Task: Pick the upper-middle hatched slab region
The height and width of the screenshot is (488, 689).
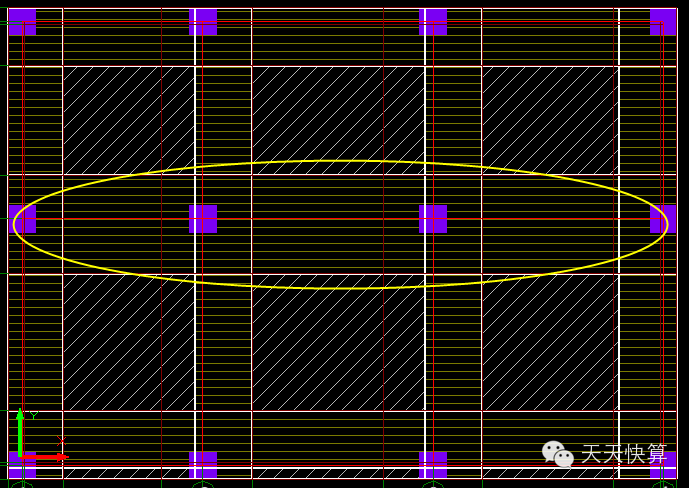Action: pos(338,120)
